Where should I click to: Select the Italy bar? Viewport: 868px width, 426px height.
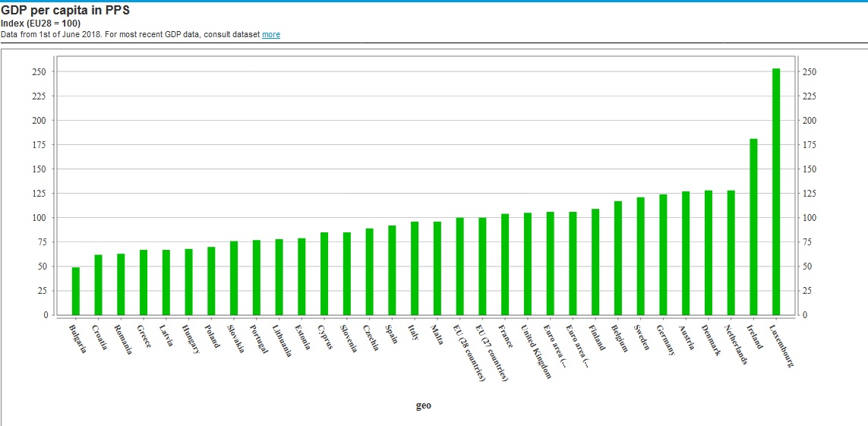point(415,268)
